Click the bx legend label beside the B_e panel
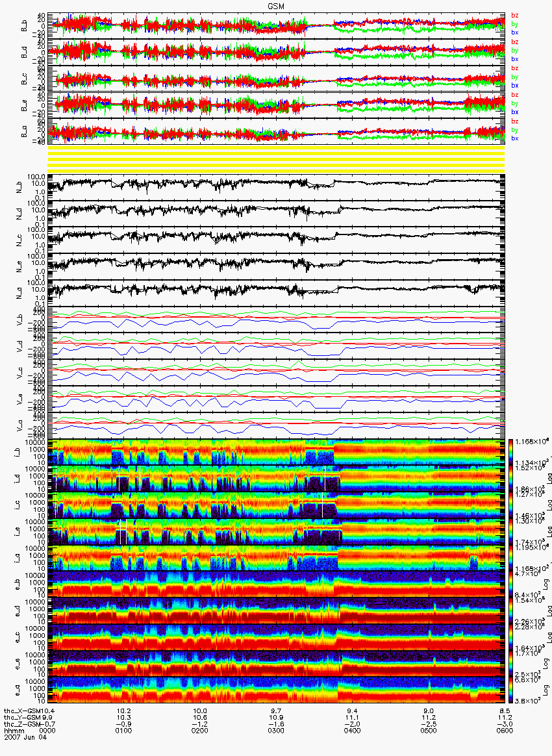Viewport: 552px width, 756px height. click(x=514, y=112)
